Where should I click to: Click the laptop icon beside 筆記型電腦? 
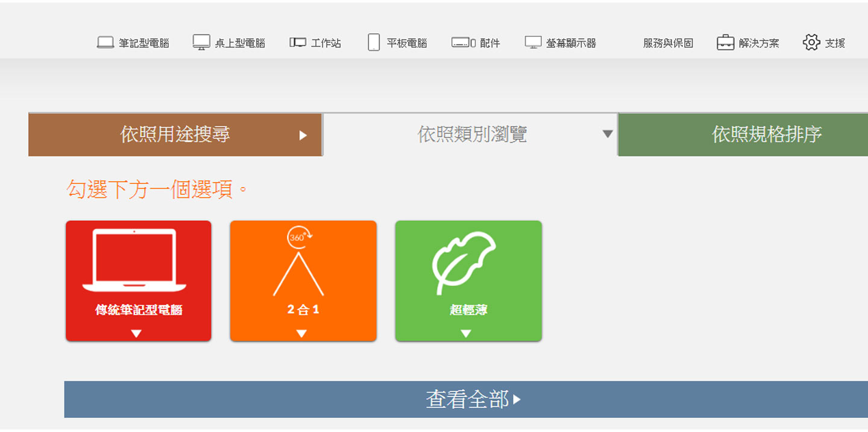(105, 43)
